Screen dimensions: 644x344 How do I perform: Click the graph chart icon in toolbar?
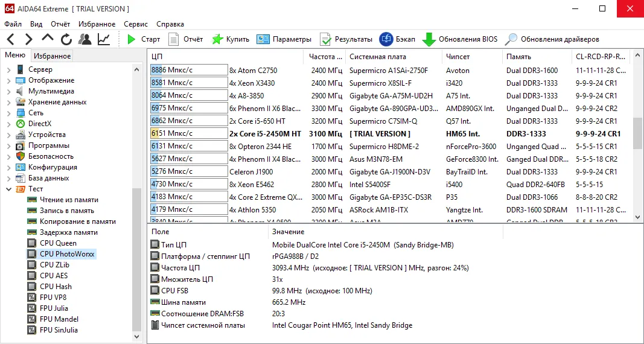click(104, 39)
